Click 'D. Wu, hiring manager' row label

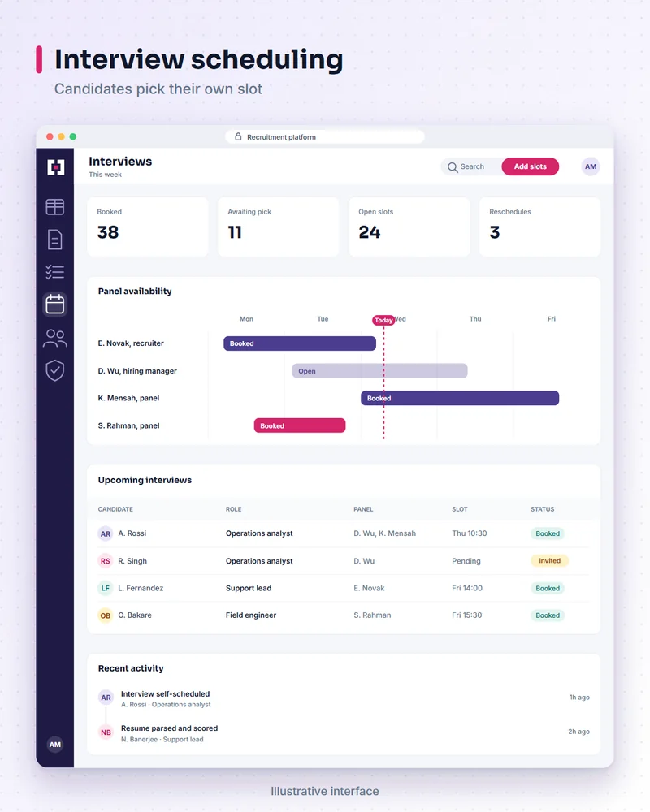[x=137, y=371]
